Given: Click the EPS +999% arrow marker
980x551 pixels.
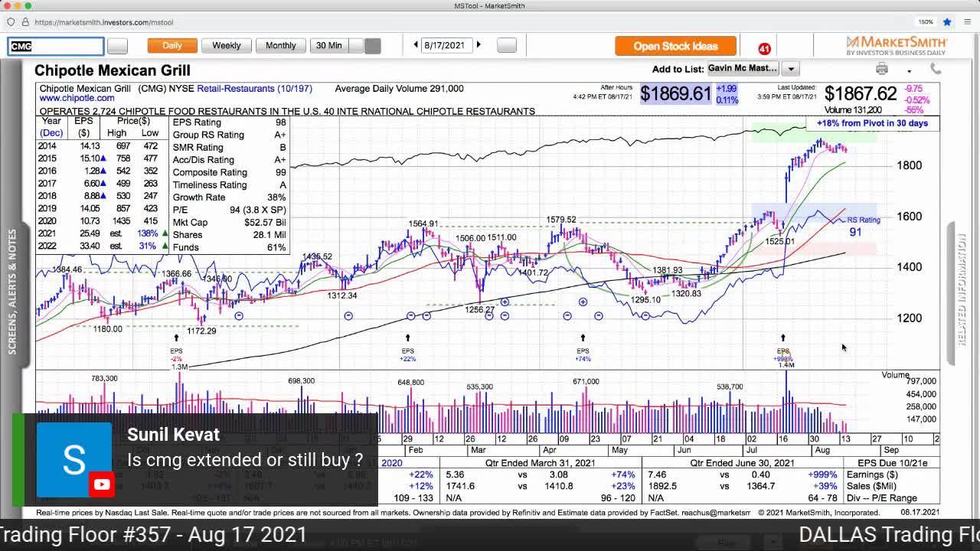Looking at the screenshot, I should point(782,337).
